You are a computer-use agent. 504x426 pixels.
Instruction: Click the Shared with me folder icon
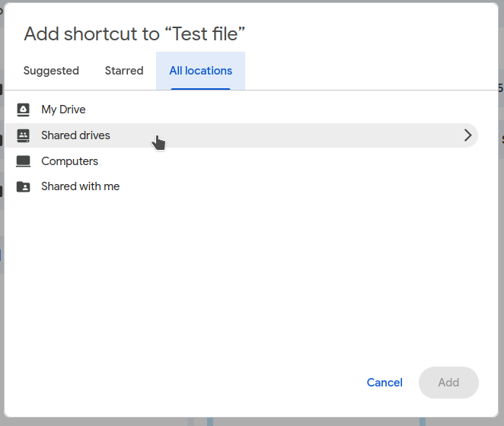(x=24, y=186)
